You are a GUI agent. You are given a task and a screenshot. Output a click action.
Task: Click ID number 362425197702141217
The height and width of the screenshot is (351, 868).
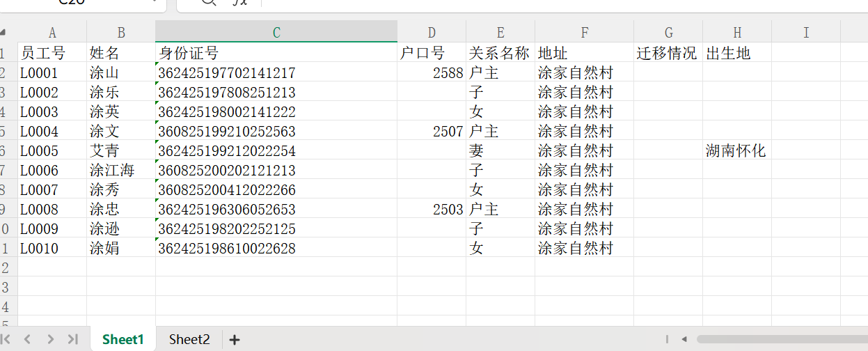coord(276,72)
